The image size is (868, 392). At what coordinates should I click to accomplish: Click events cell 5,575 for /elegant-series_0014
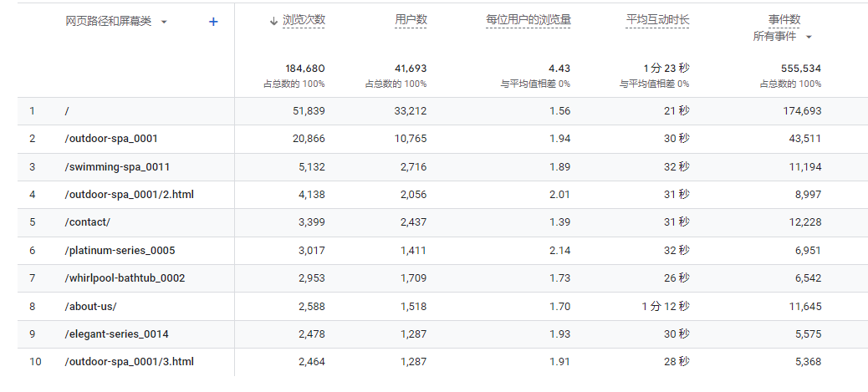(809, 333)
